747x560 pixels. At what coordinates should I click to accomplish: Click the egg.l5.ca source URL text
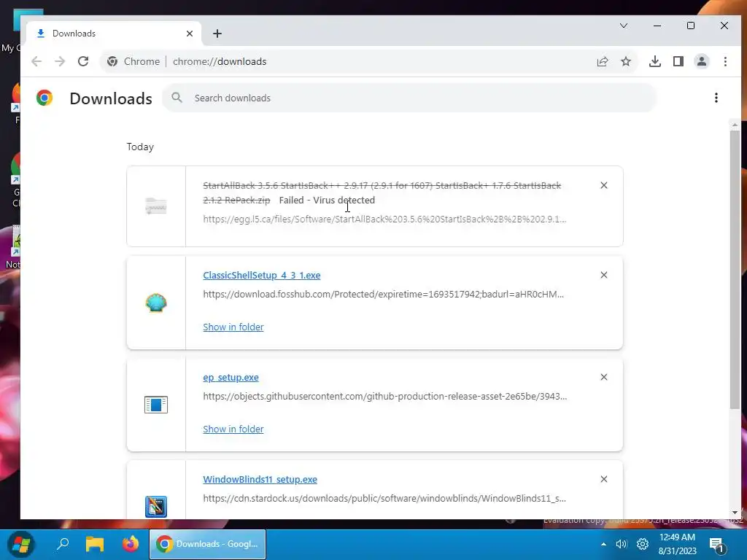coord(384,219)
